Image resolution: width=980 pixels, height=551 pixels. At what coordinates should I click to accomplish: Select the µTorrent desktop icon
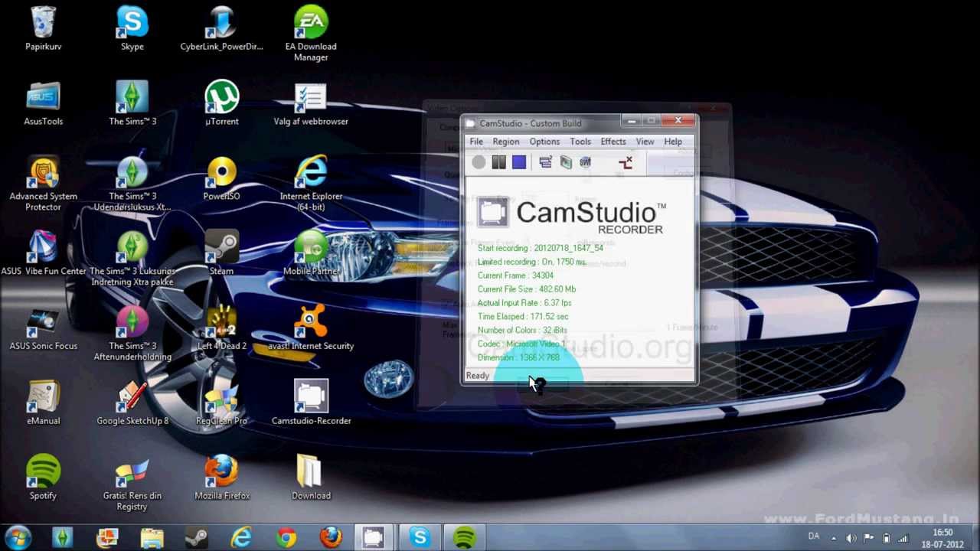click(221, 103)
